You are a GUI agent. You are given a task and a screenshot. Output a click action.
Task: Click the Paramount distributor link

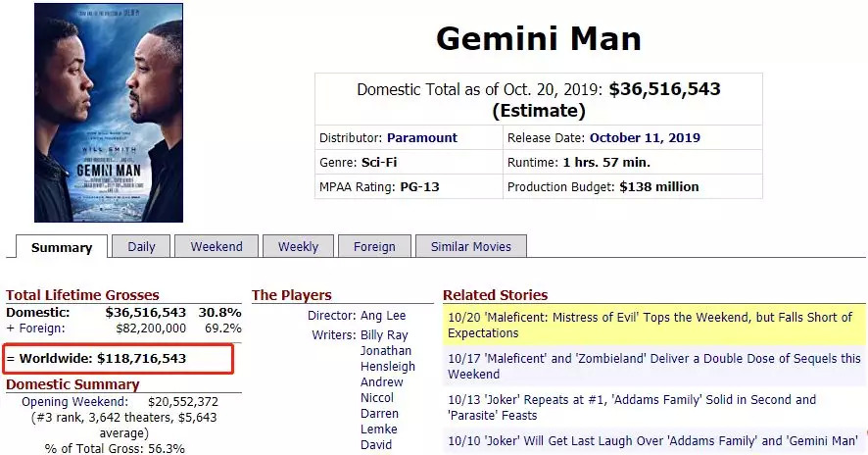pyautogui.click(x=421, y=137)
